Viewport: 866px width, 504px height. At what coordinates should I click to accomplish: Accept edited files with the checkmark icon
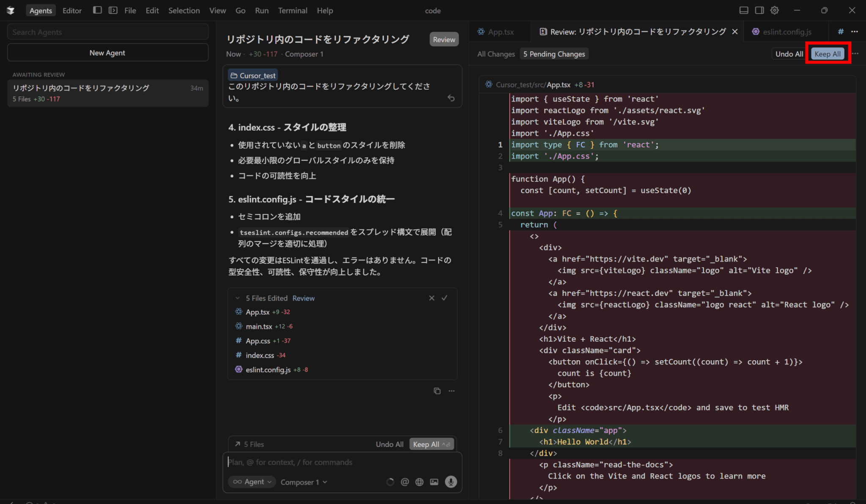click(444, 298)
